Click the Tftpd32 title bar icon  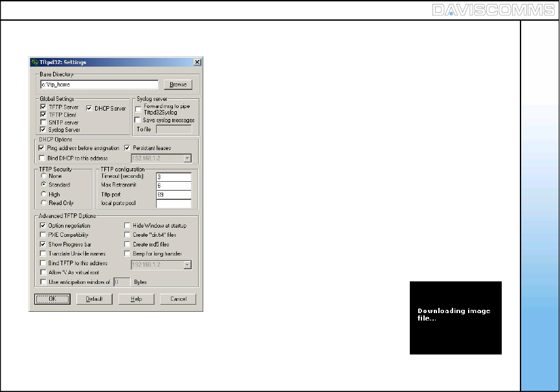(x=34, y=62)
